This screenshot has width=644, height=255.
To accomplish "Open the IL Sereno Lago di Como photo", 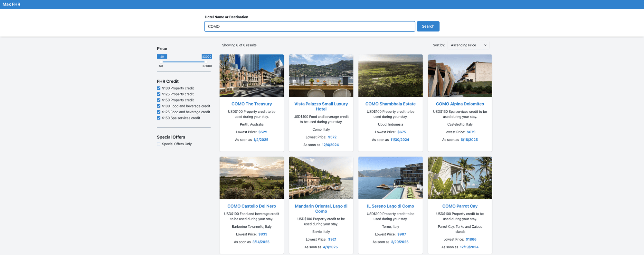I will [x=391, y=178].
